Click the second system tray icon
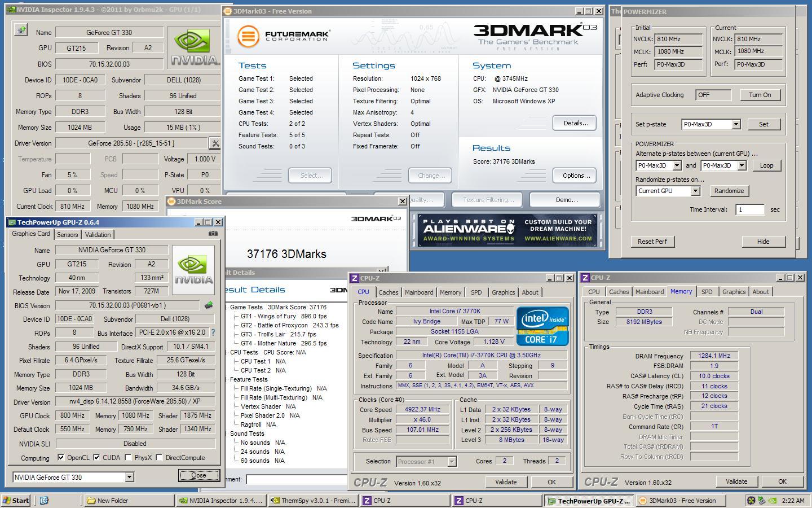The image size is (812, 508). pyautogui.click(x=761, y=500)
